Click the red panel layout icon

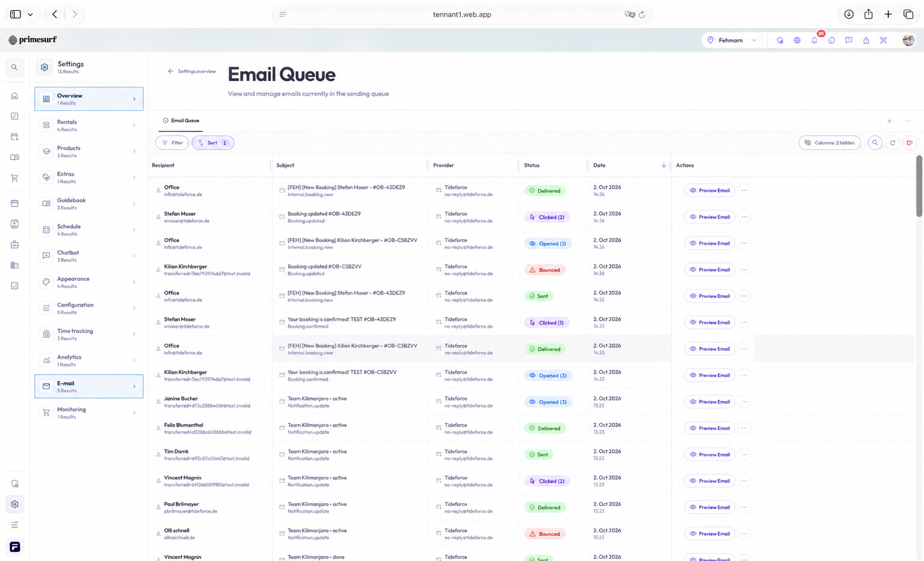(910, 143)
